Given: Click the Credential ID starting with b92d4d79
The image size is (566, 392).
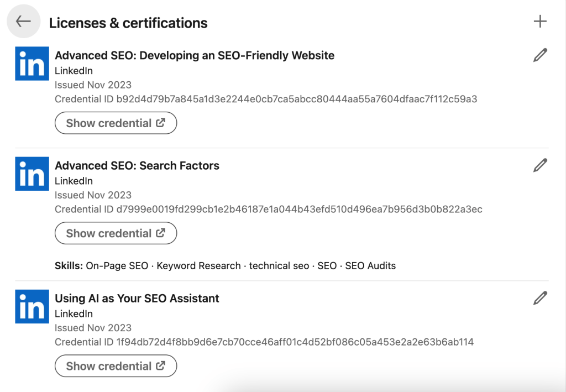Looking at the screenshot, I should (x=266, y=99).
